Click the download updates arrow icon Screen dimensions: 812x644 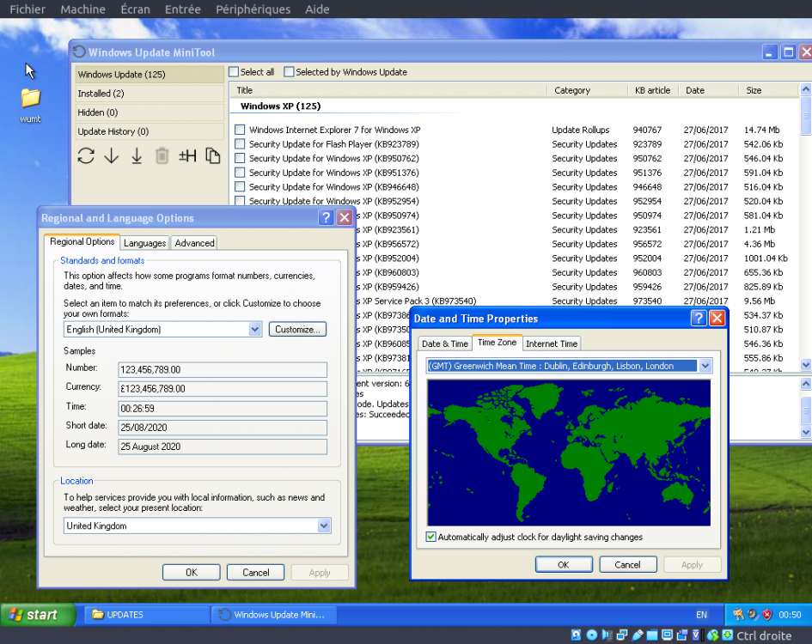[x=112, y=155]
